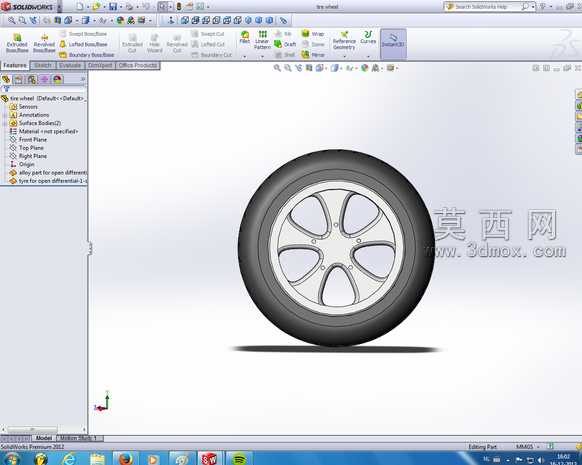Click the Print icon
The image size is (582, 465).
point(129,6)
